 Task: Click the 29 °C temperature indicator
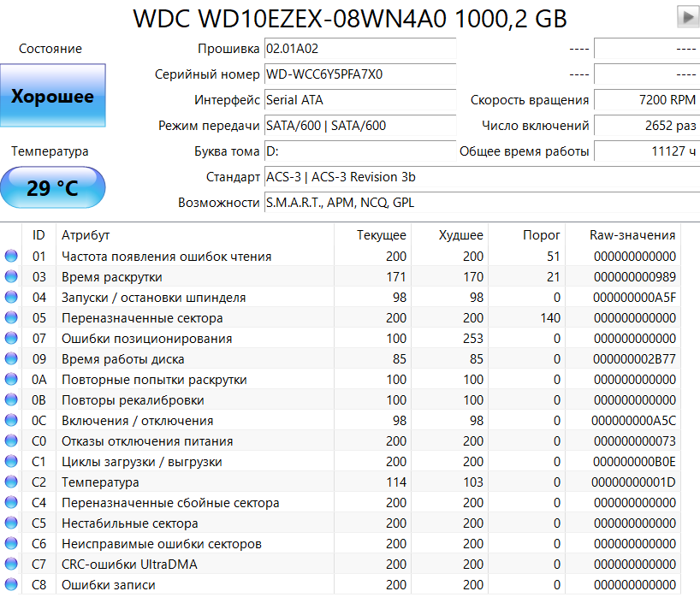coord(53,188)
